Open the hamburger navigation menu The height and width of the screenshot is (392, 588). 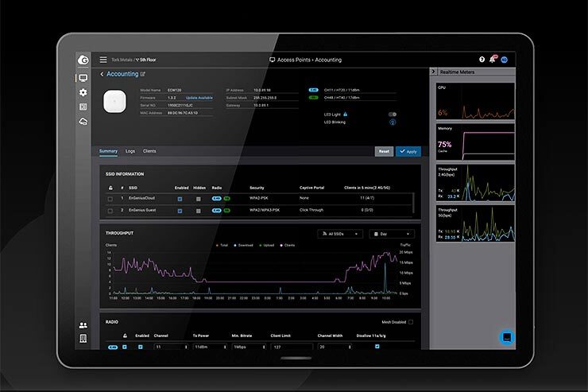click(x=103, y=60)
